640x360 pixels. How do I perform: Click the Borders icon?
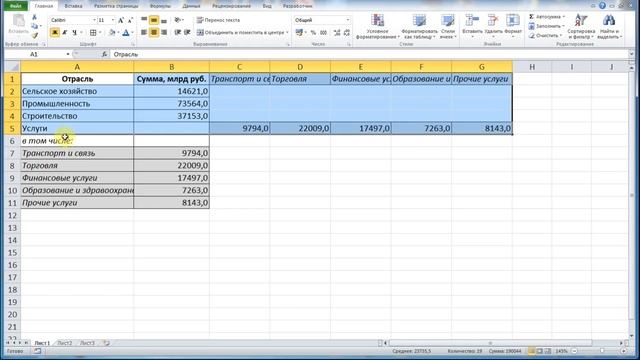click(93, 32)
